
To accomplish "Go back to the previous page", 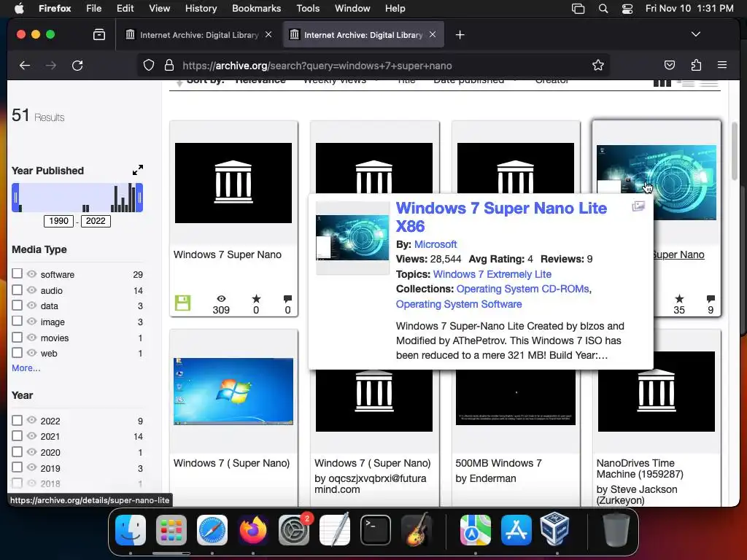I will pos(25,65).
